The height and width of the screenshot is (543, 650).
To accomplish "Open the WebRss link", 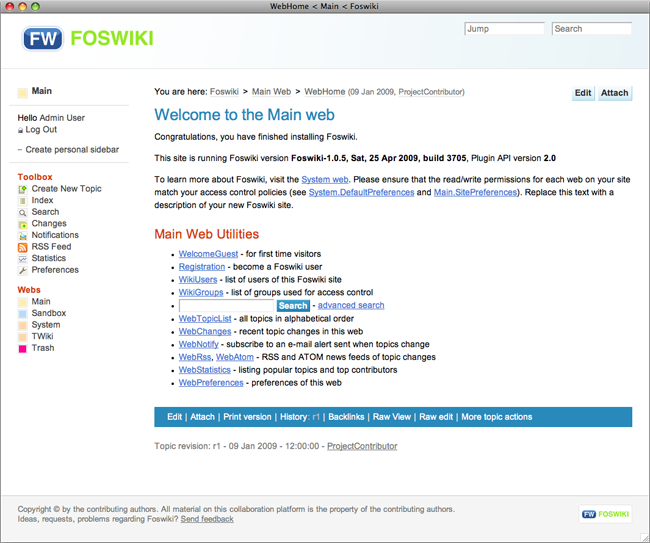I will click(x=195, y=357).
